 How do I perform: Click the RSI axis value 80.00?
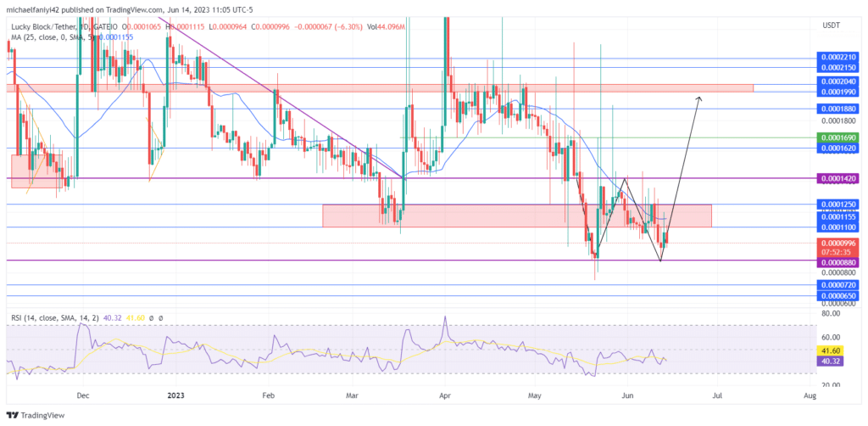point(832,313)
